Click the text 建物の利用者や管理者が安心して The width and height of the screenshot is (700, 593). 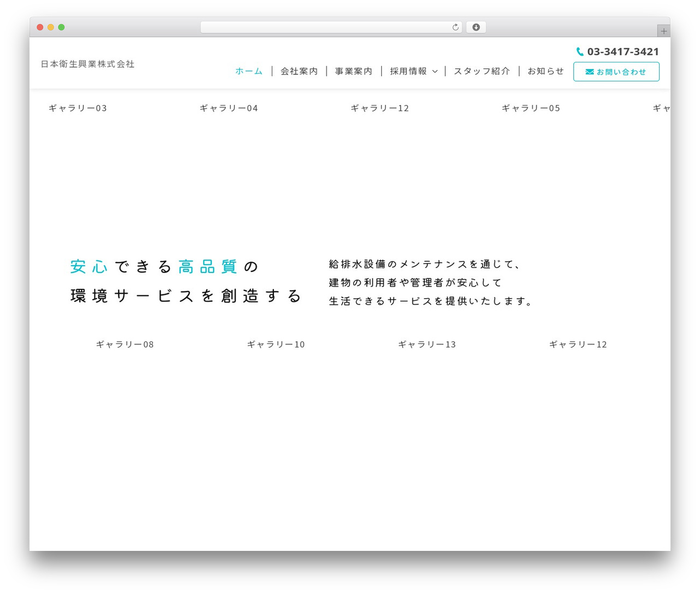coord(415,283)
